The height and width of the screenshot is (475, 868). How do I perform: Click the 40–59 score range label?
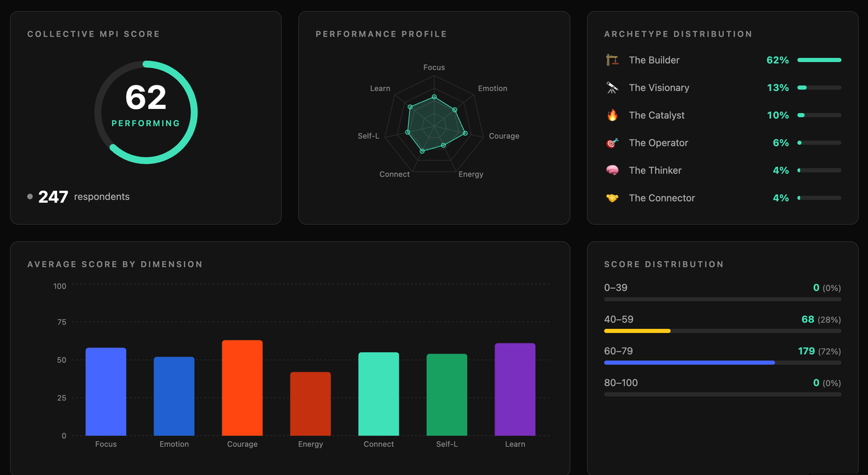click(x=619, y=319)
